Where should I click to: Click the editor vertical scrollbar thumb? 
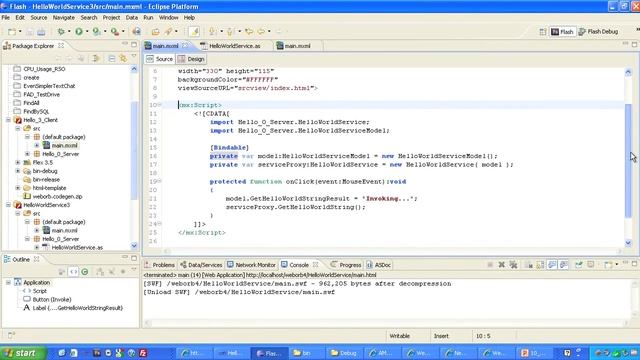(628, 160)
